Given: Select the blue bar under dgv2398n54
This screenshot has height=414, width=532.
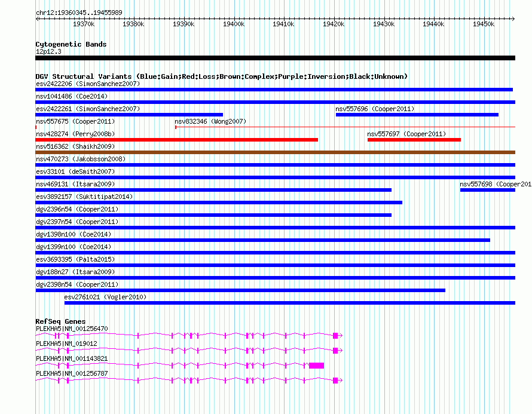Looking at the screenshot, I should click(240, 290).
